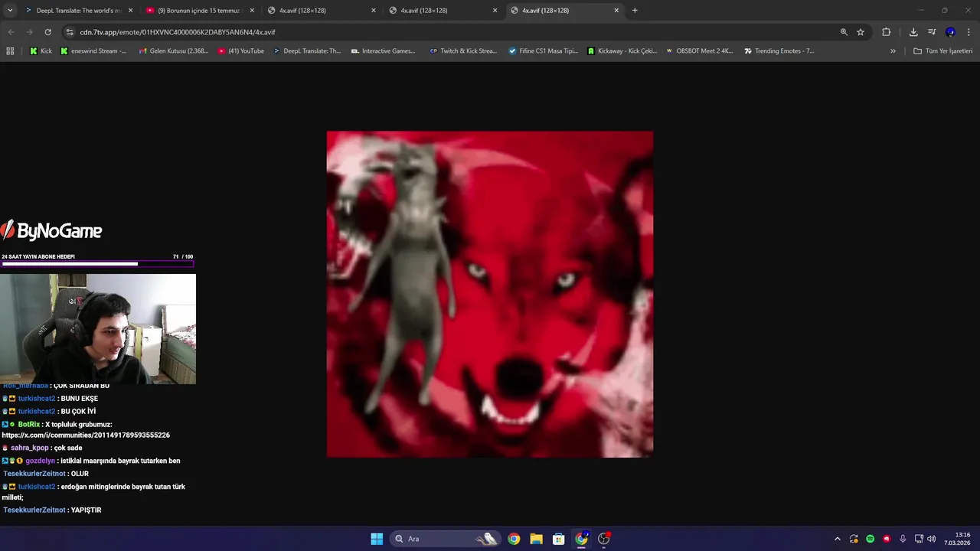
Task: Click TesekkurlerZeitnot's message 'YAPIŞTIR'
Action: tap(86, 510)
